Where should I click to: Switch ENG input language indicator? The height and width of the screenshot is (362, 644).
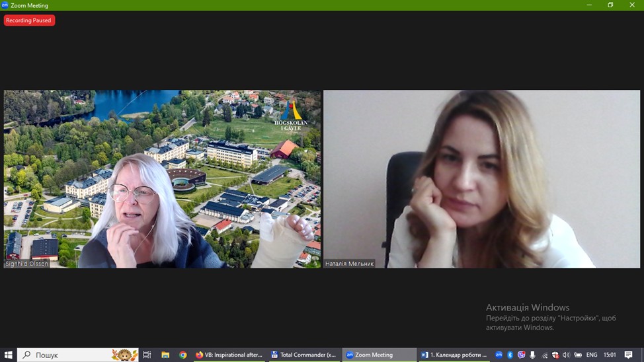click(x=592, y=355)
